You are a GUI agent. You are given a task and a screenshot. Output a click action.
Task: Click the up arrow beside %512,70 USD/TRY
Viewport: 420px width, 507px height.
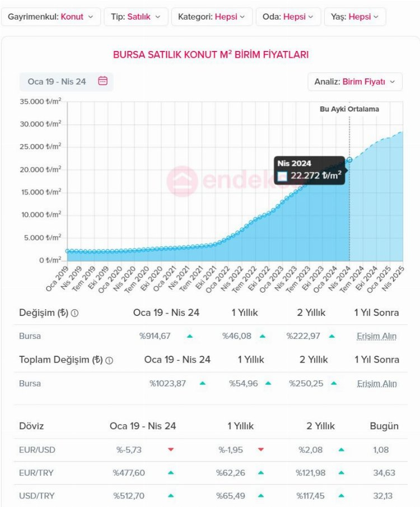171,496
